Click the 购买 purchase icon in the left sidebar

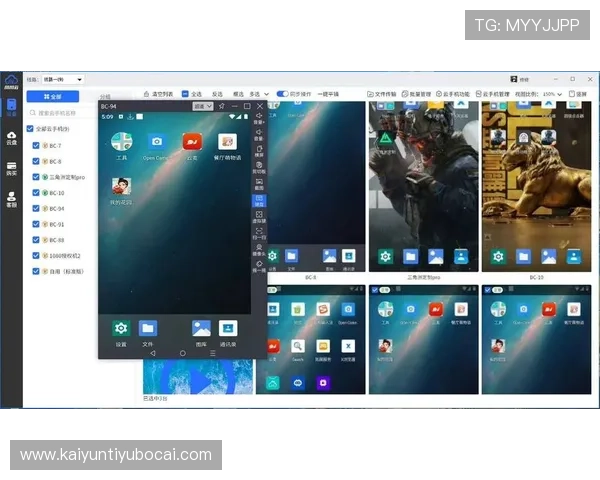pyautogui.click(x=11, y=168)
